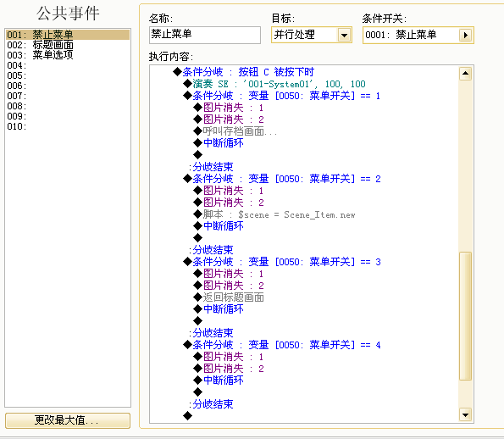Select the 呼叫存档画面... command line

pos(235,131)
